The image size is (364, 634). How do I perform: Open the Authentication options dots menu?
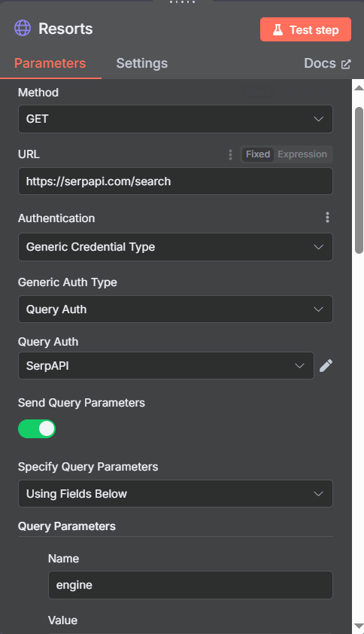pyautogui.click(x=327, y=218)
